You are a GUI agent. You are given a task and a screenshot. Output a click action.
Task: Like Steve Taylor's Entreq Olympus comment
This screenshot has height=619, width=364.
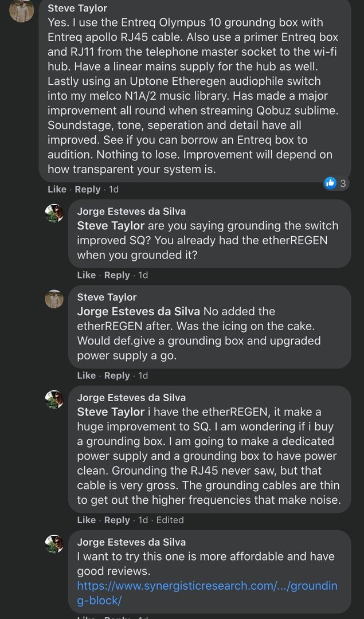(x=57, y=189)
